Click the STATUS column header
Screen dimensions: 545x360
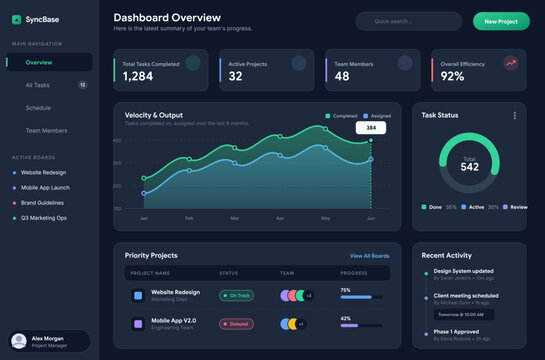click(x=229, y=273)
